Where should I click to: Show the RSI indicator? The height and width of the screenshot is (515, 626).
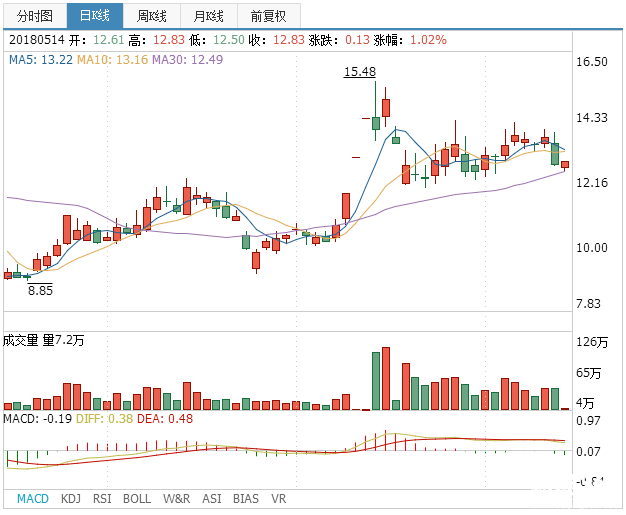coord(102,499)
